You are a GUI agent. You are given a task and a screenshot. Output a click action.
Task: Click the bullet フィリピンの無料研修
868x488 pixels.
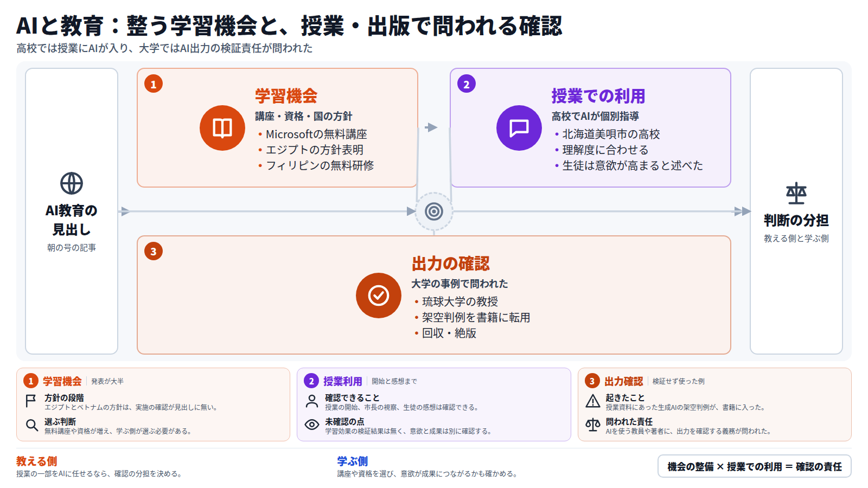tap(320, 165)
